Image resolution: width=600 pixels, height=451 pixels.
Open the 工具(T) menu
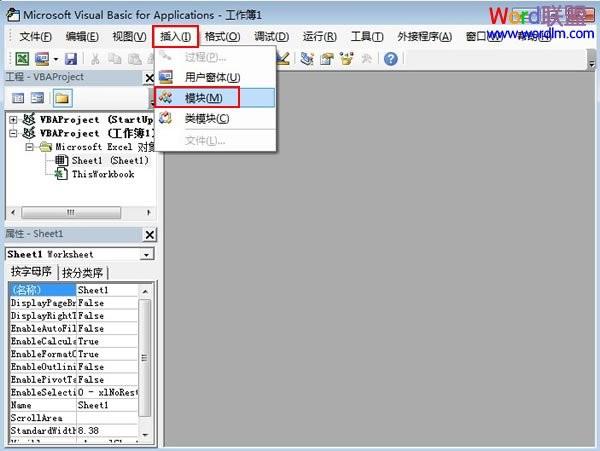[x=367, y=37]
